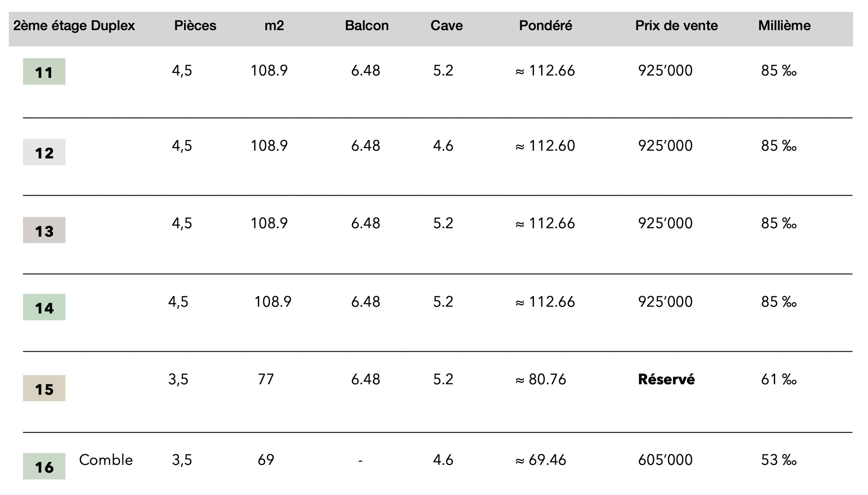Image resolution: width=868 pixels, height=495 pixels.
Task: Select the 'Comble' label beside apartment 16
Action: point(106,460)
